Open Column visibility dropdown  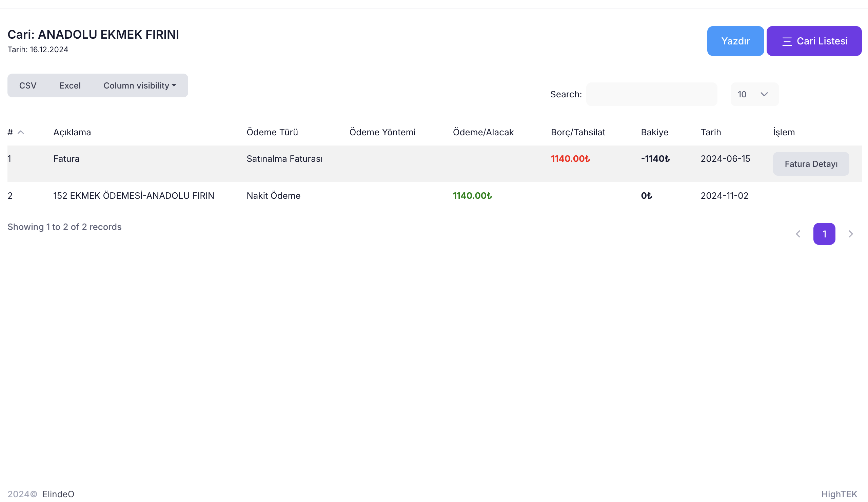(140, 85)
